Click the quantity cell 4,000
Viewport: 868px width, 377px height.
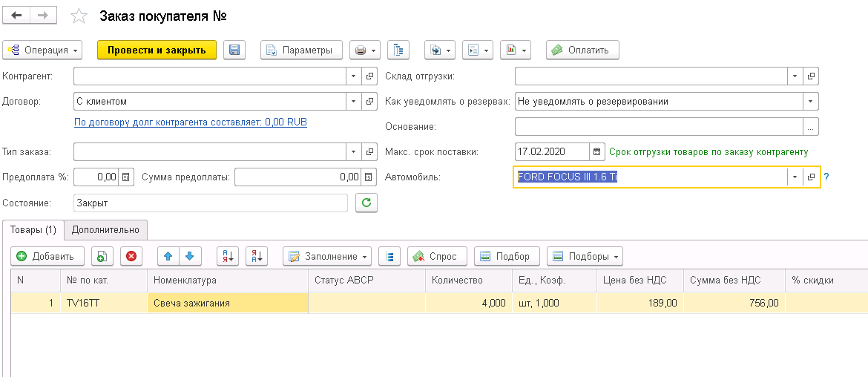[x=469, y=303]
